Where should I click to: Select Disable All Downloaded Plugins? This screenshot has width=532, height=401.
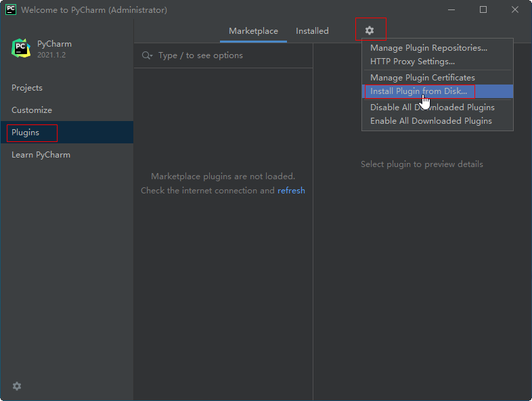(x=437, y=108)
